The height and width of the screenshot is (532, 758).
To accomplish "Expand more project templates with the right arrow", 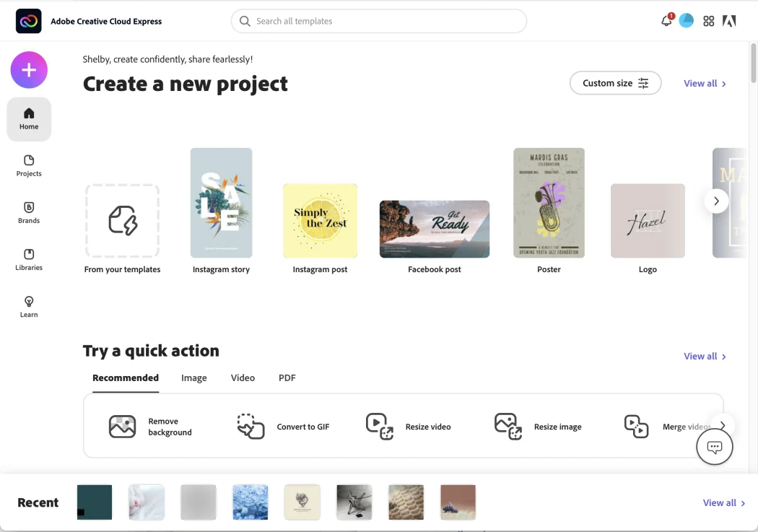I will 716,201.
